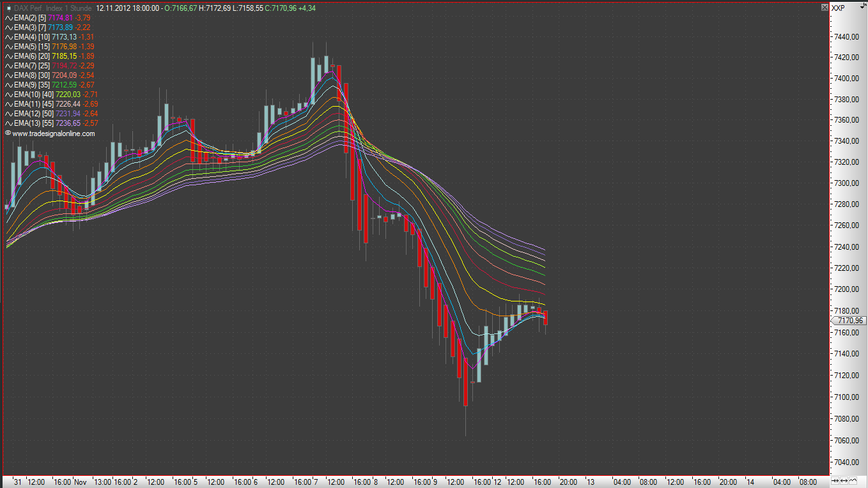Image resolution: width=868 pixels, height=488 pixels.
Task: Click the current price tag 7170,96
Action: coord(849,321)
